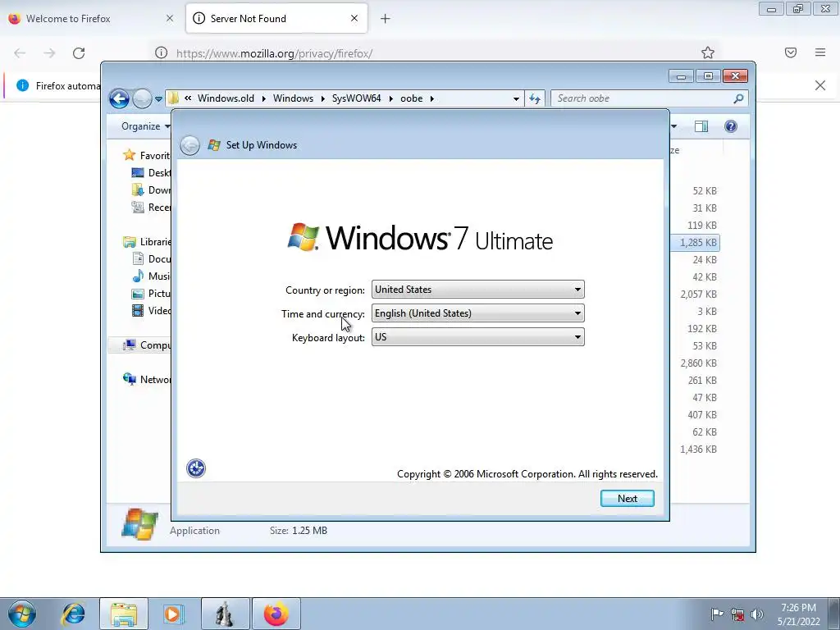Click the SysWOW64 breadcrumb segment
This screenshot has height=630, width=840.
point(356,98)
